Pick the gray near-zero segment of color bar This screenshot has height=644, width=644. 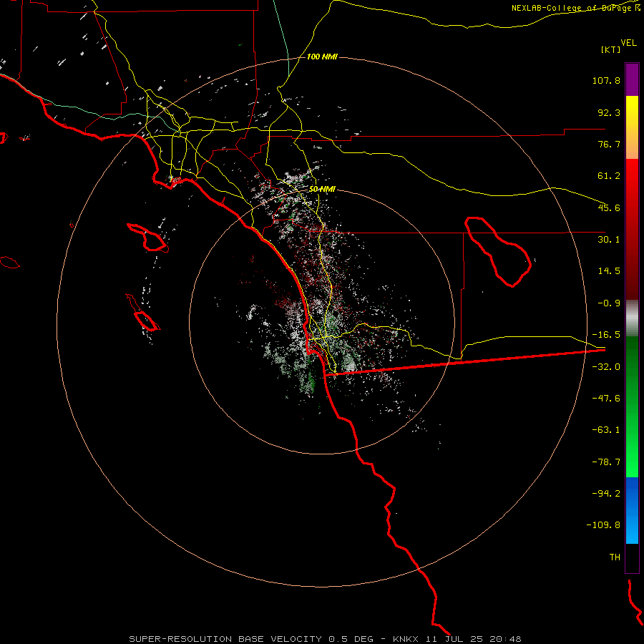click(632, 318)
